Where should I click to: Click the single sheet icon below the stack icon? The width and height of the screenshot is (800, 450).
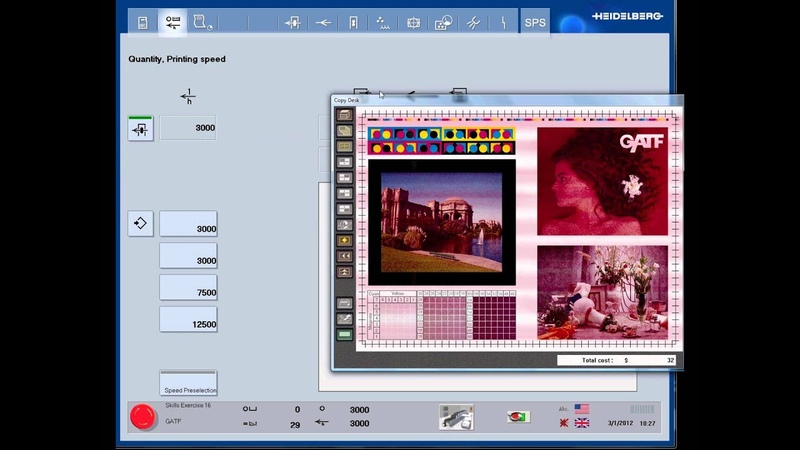344,131
